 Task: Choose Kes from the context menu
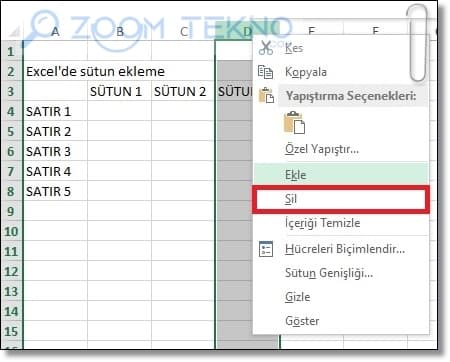341,48
